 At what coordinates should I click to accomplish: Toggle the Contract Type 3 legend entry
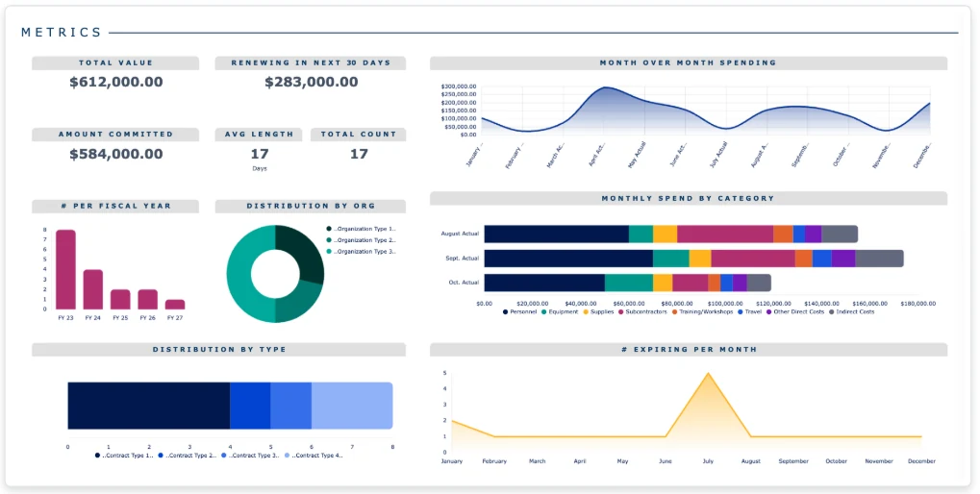click(x=251, y=456)
